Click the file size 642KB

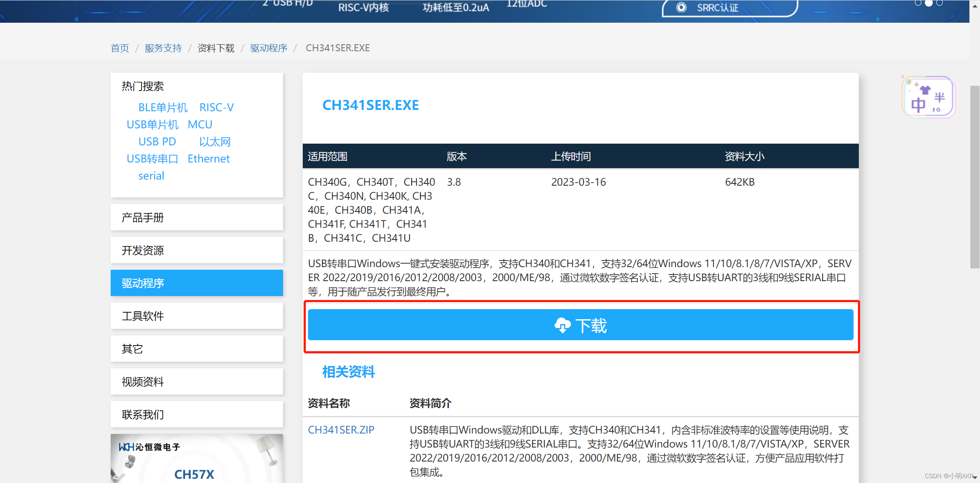[740, 182]
